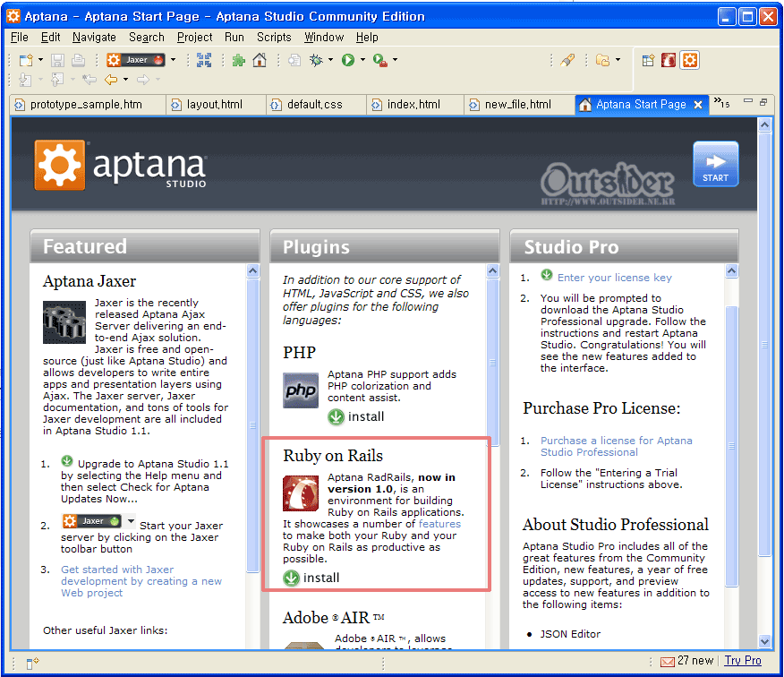Close the Aptana Start Page tab
The height and width of the screenshot is (677, 784).
(698, 105)
